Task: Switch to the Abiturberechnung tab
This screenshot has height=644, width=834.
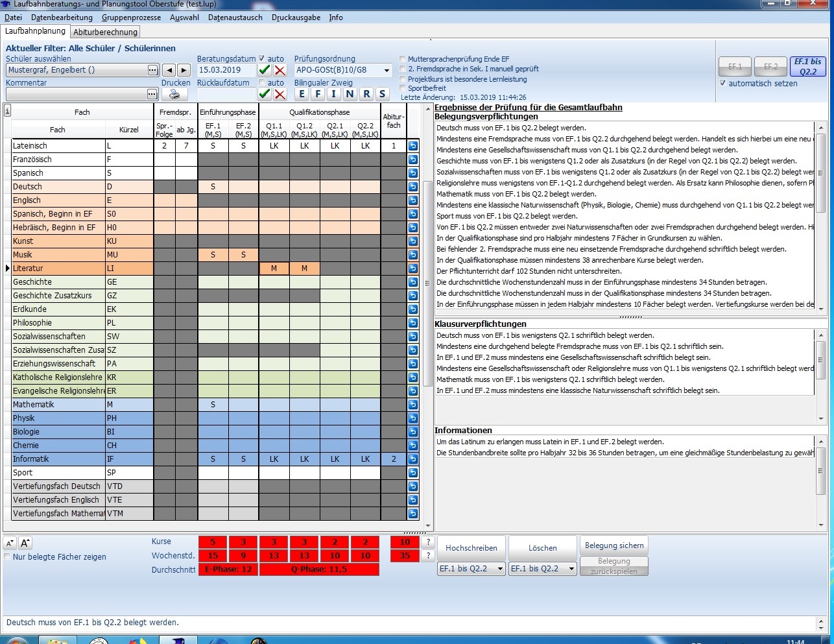Action: point(105,32)
